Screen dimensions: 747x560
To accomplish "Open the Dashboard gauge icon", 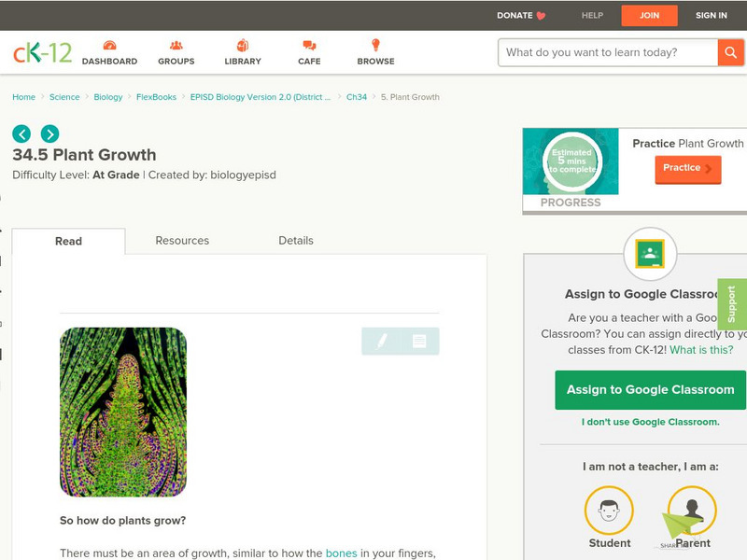I will pos(109,45).
